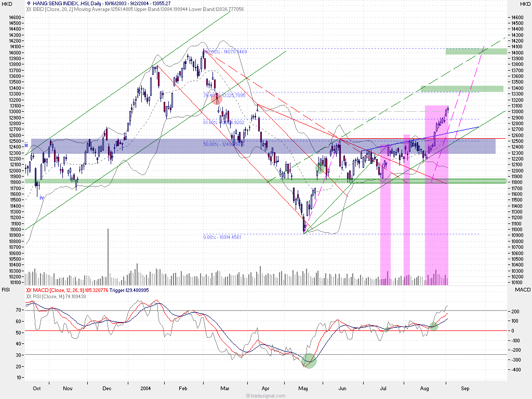
Task: Click the red XX marker beside MACD
Action: point(29,290)
